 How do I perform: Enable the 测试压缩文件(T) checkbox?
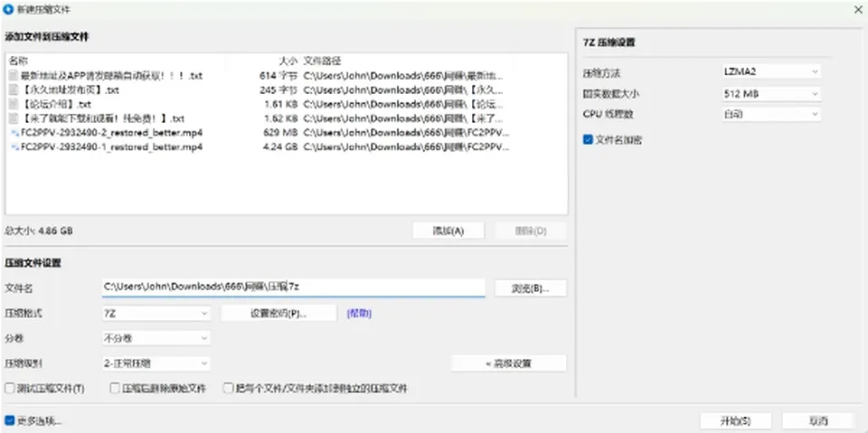(x=9, y=388)
